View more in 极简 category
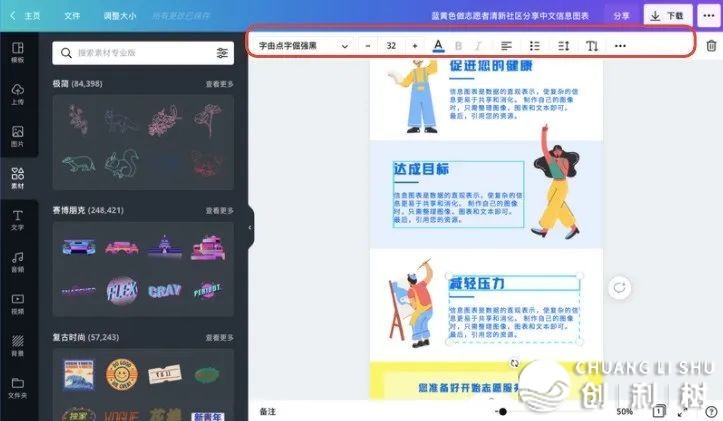The height and width of the screenshot is (421, 723). (219, 84)
